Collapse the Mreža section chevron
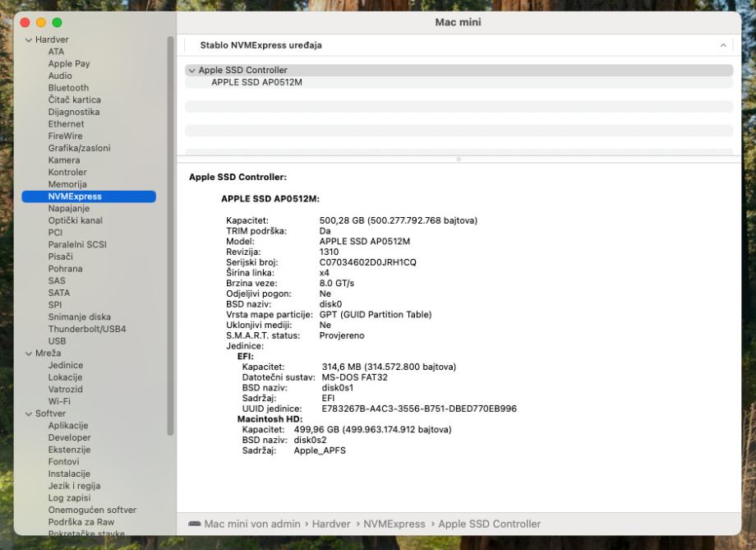The height and width of the screenshot is (550, 756). coord(29,354)
